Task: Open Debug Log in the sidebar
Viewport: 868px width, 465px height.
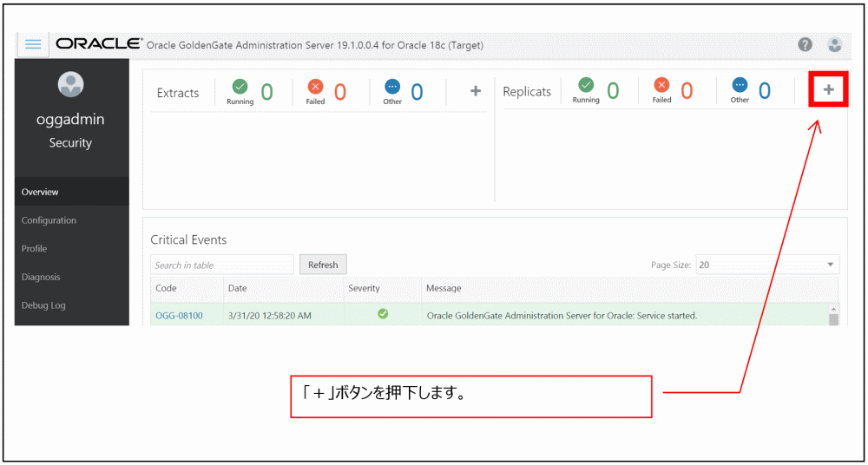Action: (71, 305)
